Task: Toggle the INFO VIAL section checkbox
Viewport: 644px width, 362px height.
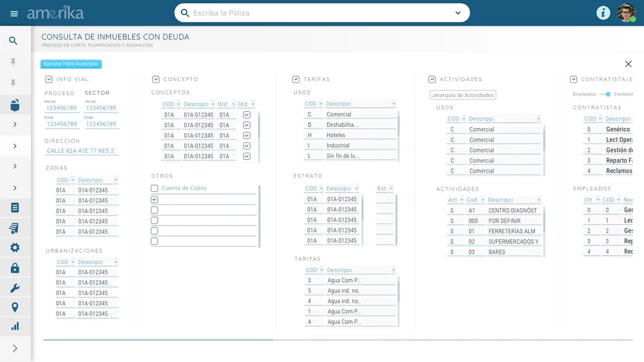Action: (x=49, y=79)
